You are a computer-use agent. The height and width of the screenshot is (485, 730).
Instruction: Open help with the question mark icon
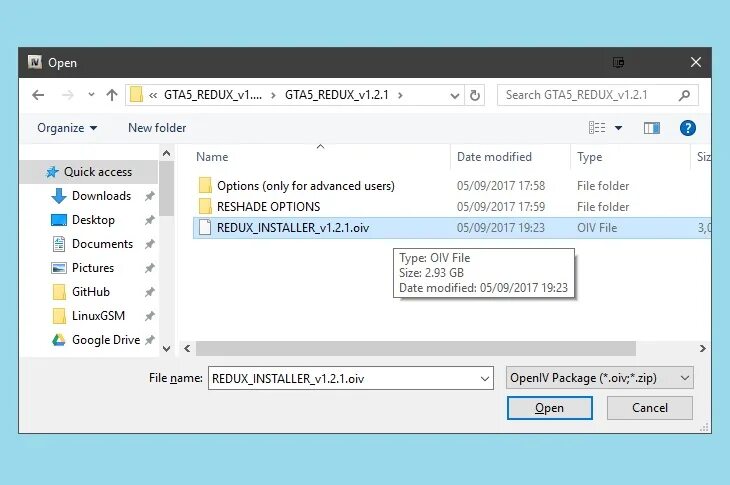coord(688,128)
